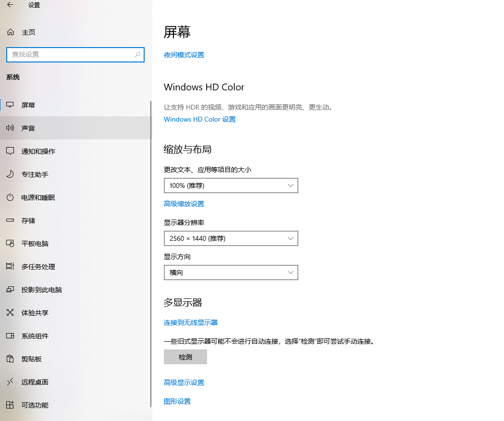Open 可选功能 optional features icon
The width and height of the screenshot is (504, 421).
click(11, 405)
